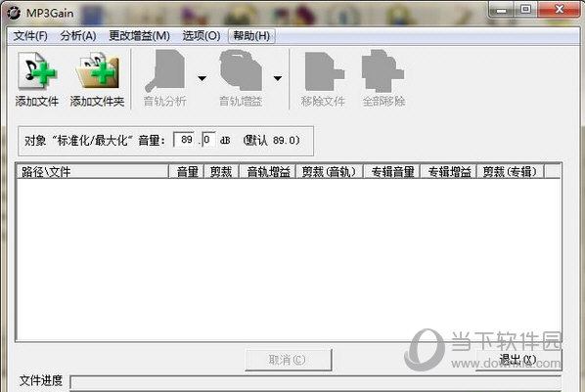Click the 添加文件 label text

(x=36, y=101)
